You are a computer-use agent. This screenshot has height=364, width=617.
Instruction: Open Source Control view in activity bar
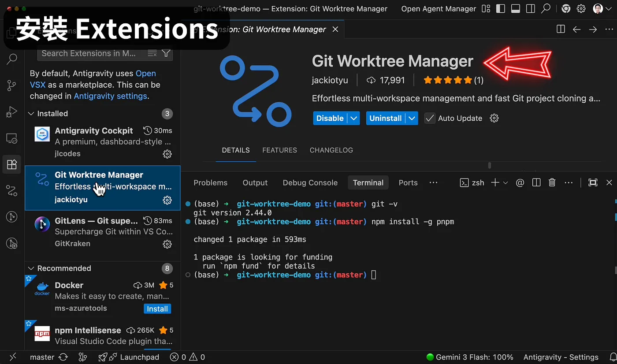(x=12, y=85)
